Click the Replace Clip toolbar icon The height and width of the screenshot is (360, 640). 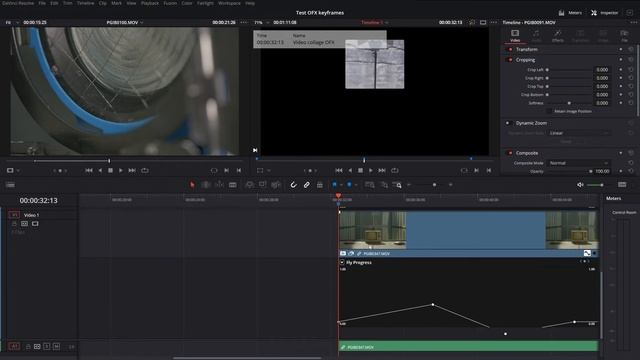pos(276,185)
